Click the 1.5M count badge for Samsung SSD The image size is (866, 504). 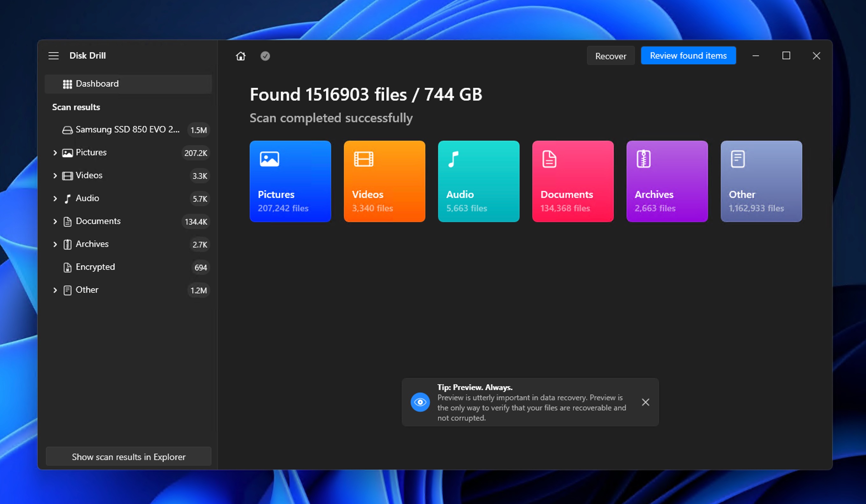pos(199,130)
